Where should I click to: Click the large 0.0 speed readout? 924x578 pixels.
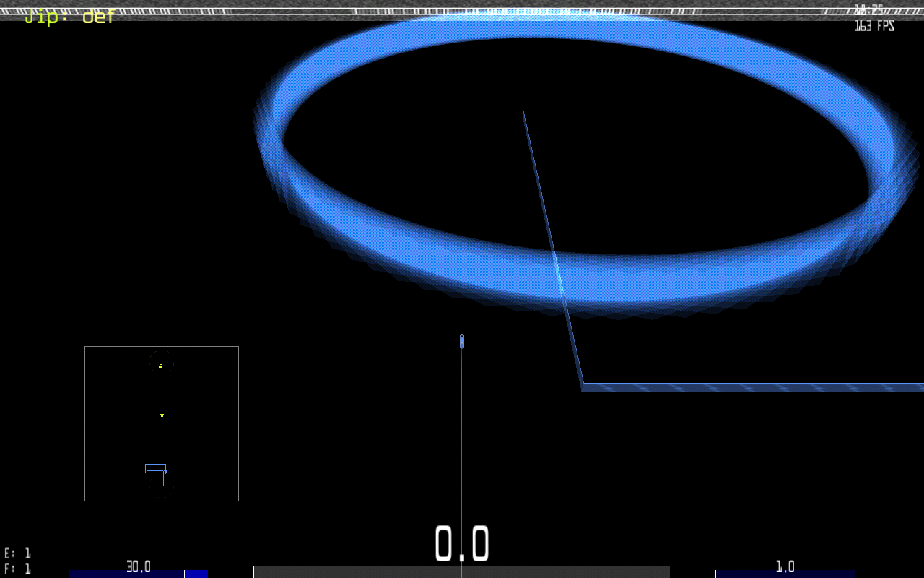[x=462, y=544]
